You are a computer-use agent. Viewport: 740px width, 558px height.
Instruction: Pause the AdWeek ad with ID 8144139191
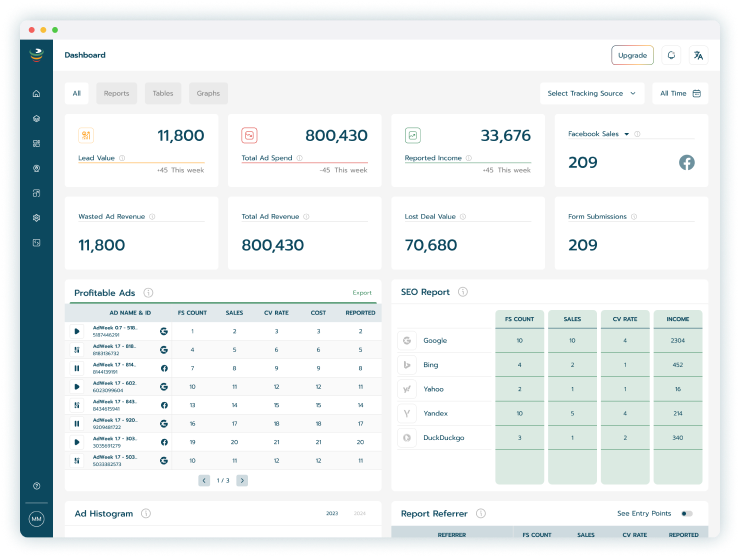coord(77,368)
